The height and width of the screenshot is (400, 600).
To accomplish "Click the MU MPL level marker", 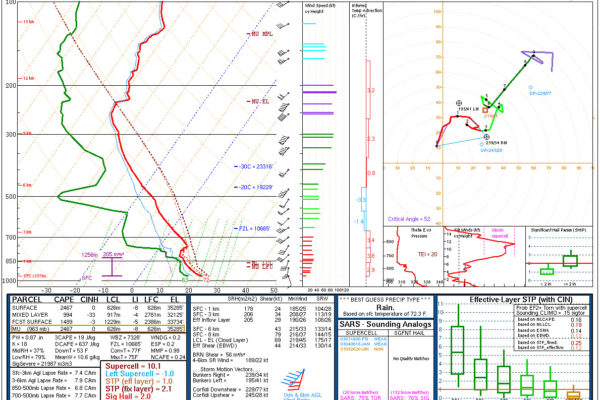I will point(260,34).
